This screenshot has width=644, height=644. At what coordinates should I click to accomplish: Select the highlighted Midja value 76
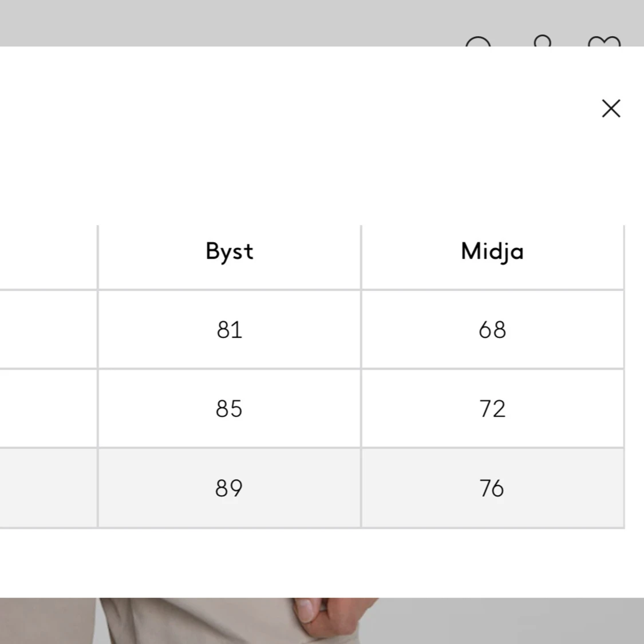tap(492, 488)
